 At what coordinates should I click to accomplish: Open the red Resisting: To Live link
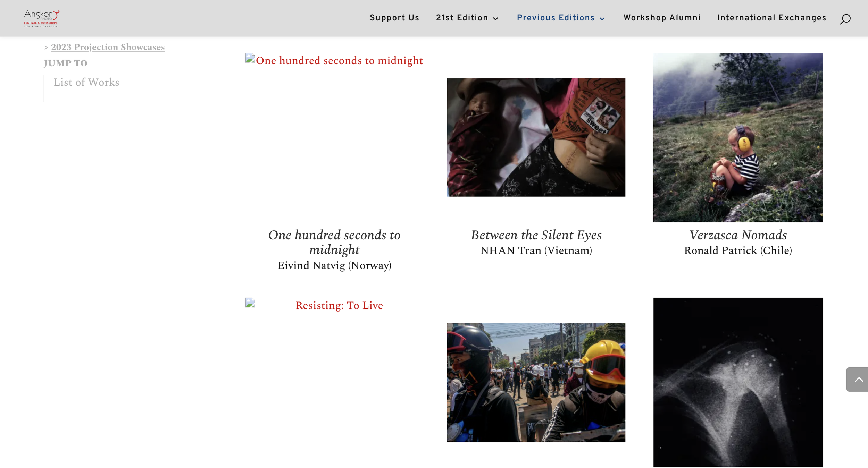[x=339, y=306]
